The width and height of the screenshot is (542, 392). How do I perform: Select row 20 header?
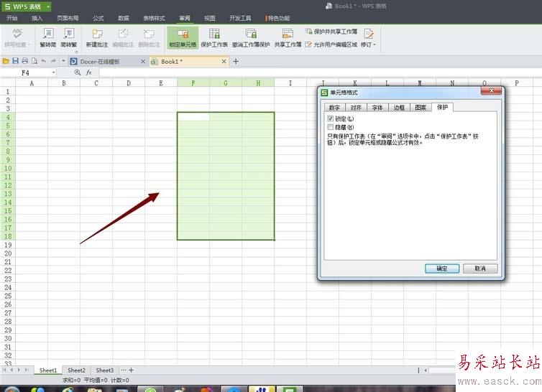pos(8,253)
